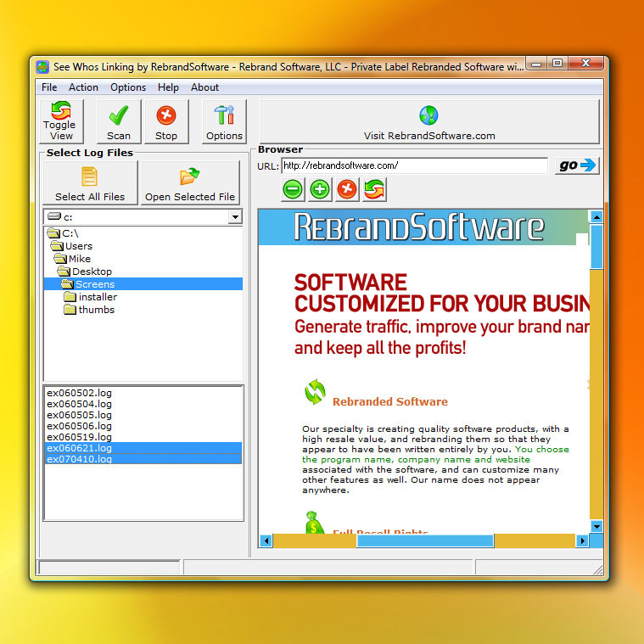Click the green money bag icon

[x=314, y=523]
